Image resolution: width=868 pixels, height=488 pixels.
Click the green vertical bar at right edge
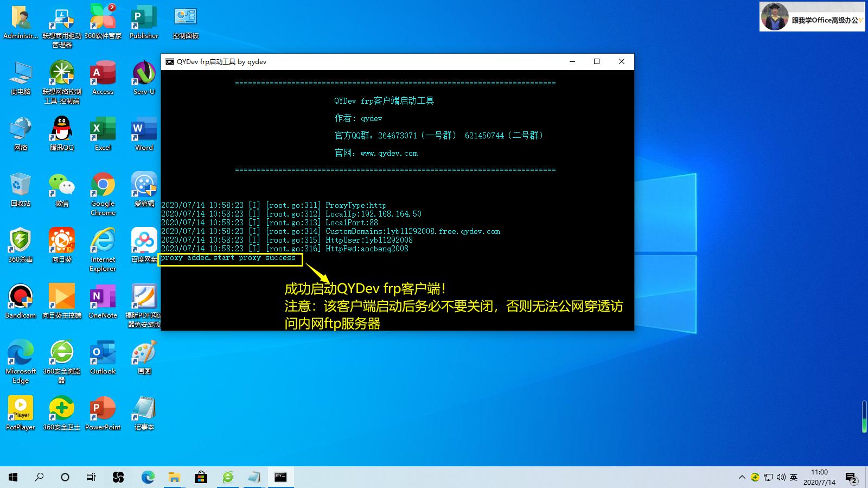pyautogui.click(x=864, y=416)
